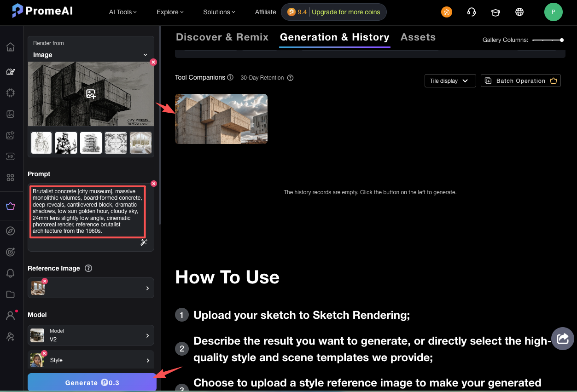577x392 pixels.
Task: Open the graduation cap tutorials icon
Action: (x=495, y=12)
